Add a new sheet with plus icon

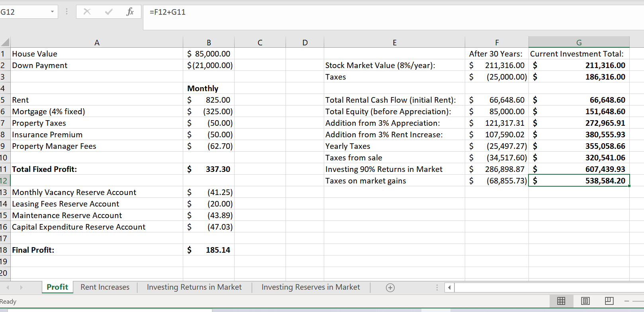(390, 287)
